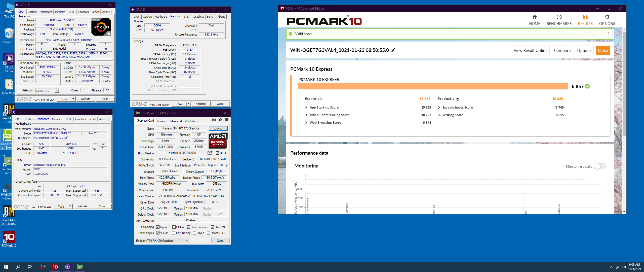Click the green checkmark next to score 6 857
The height and width of the screenshot is (272, 644).
coord(587,86)
